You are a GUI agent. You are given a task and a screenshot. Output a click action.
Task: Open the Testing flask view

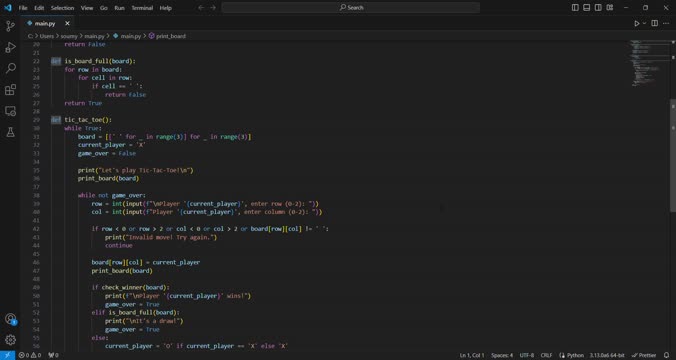(x=10, y=132)
